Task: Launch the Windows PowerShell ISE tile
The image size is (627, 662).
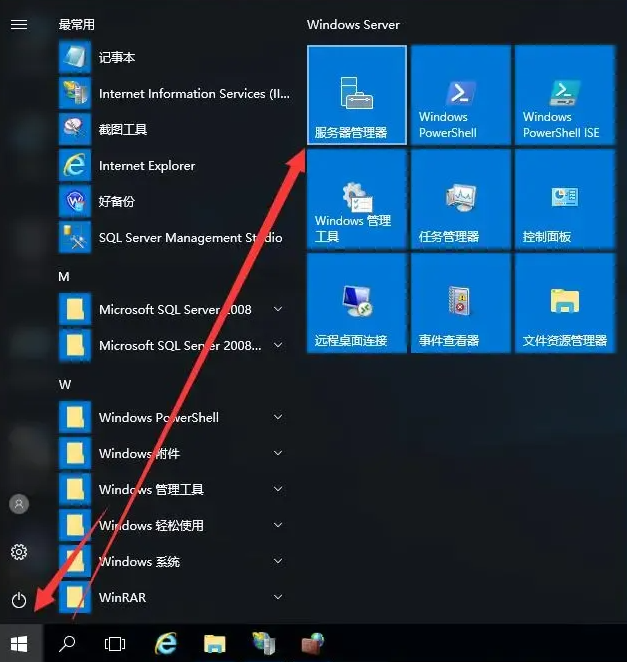Action: click(565, 95)
